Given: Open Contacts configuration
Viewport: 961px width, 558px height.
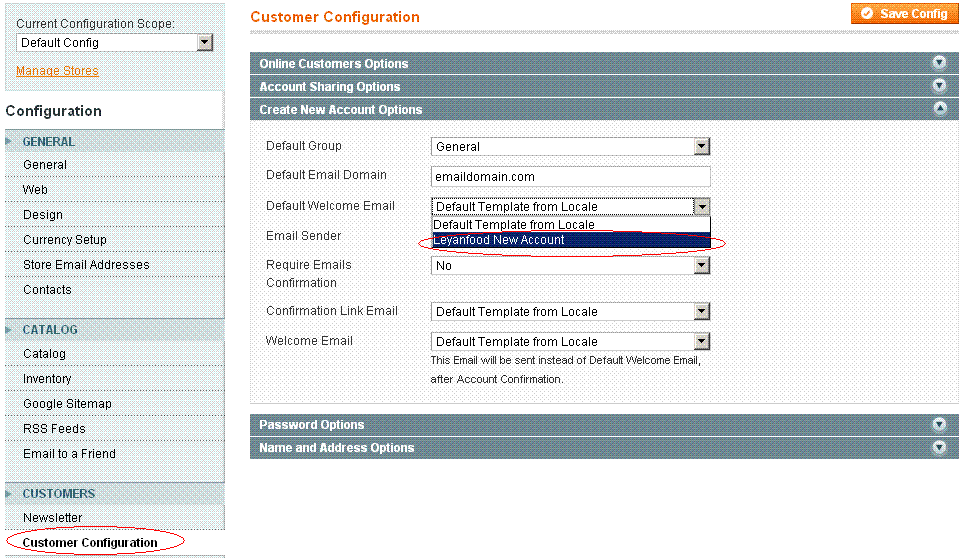Looking at the screenshot, I should pos(47,289).
